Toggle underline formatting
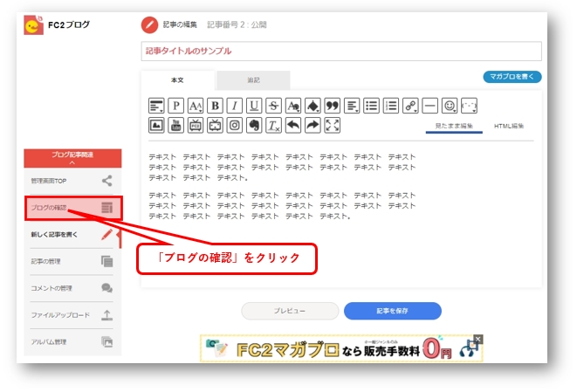The image size is (577, 392). pyautogui.click(x=254, y=106)
